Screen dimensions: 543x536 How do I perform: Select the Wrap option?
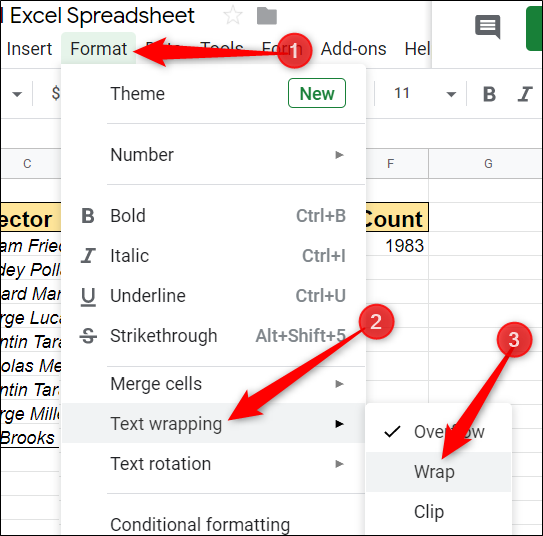click(438, 472)
